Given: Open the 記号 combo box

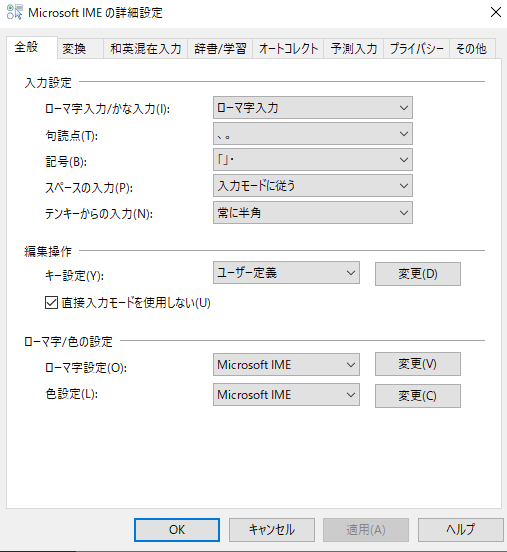Looking at the screenshot, I should tap(313, 160).
